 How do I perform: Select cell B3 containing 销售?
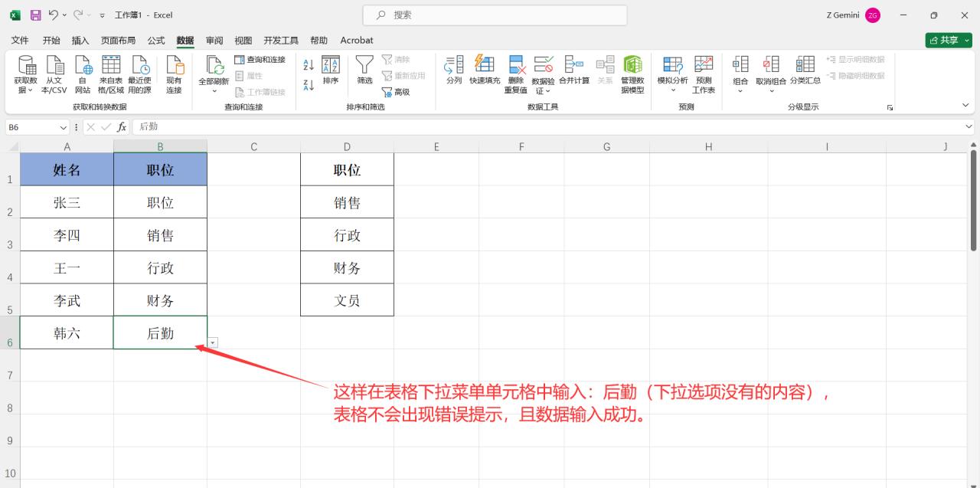point(160,235)
